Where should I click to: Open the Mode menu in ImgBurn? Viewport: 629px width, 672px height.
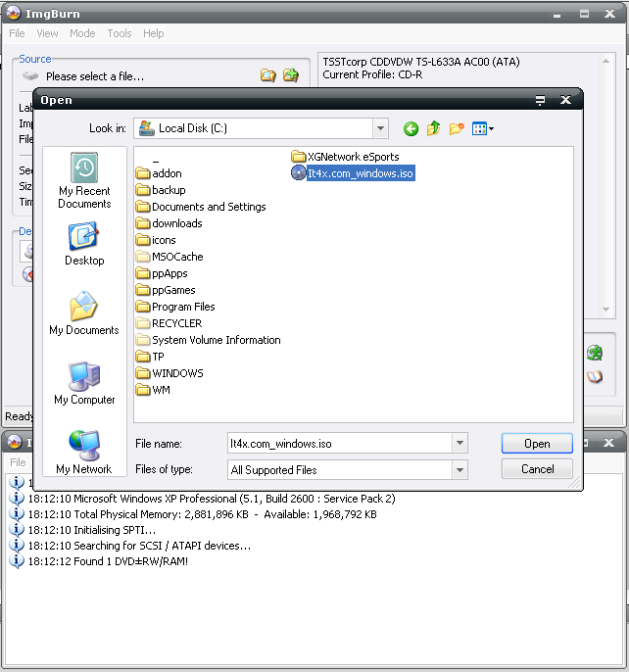coord(82,33)
